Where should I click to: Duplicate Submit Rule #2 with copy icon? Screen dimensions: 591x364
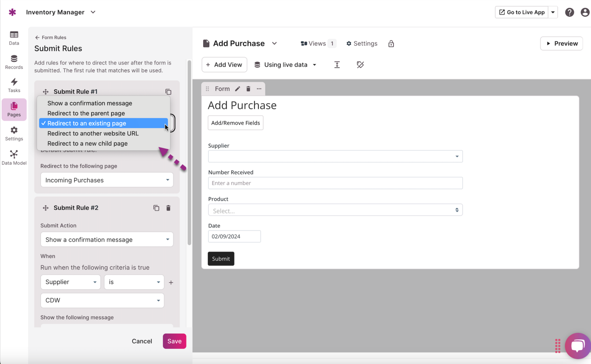(x=156, y=208)
